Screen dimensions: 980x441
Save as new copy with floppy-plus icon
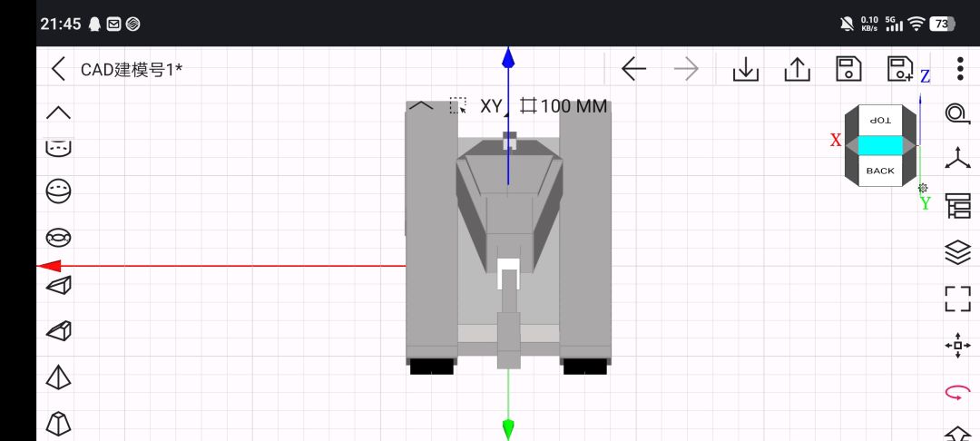click(x=900, y=69)
